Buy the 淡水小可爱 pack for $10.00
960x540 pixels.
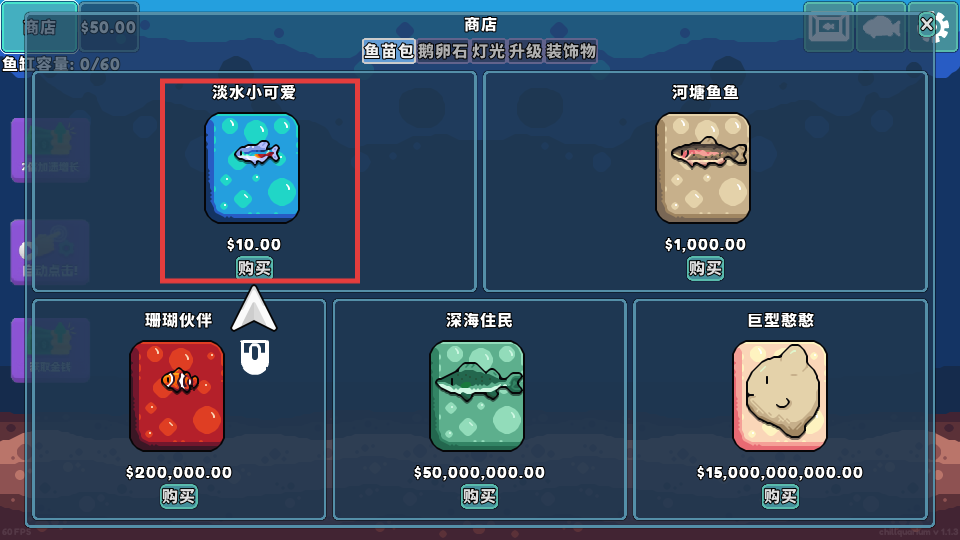[x=254, y=268]
